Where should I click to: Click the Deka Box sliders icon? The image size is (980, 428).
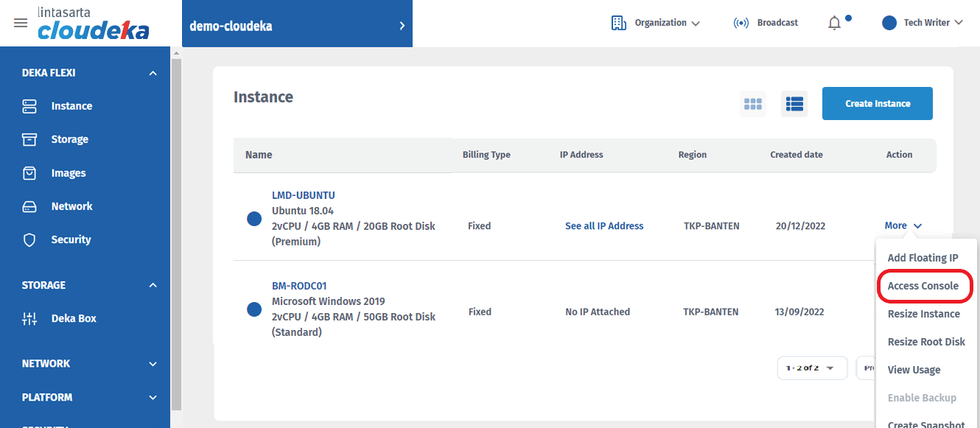29,318
